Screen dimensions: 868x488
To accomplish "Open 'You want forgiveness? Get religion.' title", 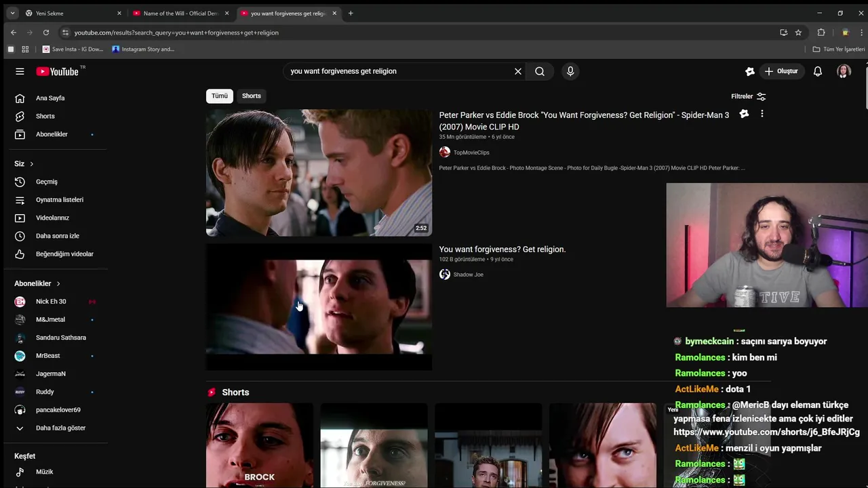I will pyautogui.click(x=502, y=249).
